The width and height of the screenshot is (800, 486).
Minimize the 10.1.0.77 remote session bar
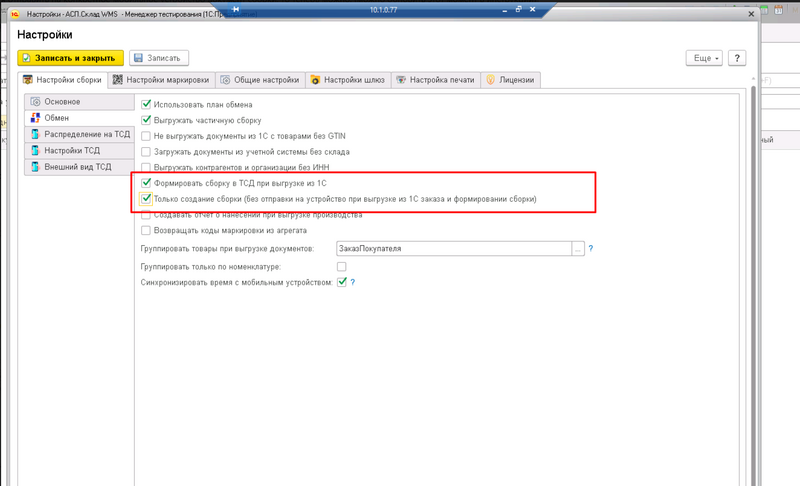(505, 10)
